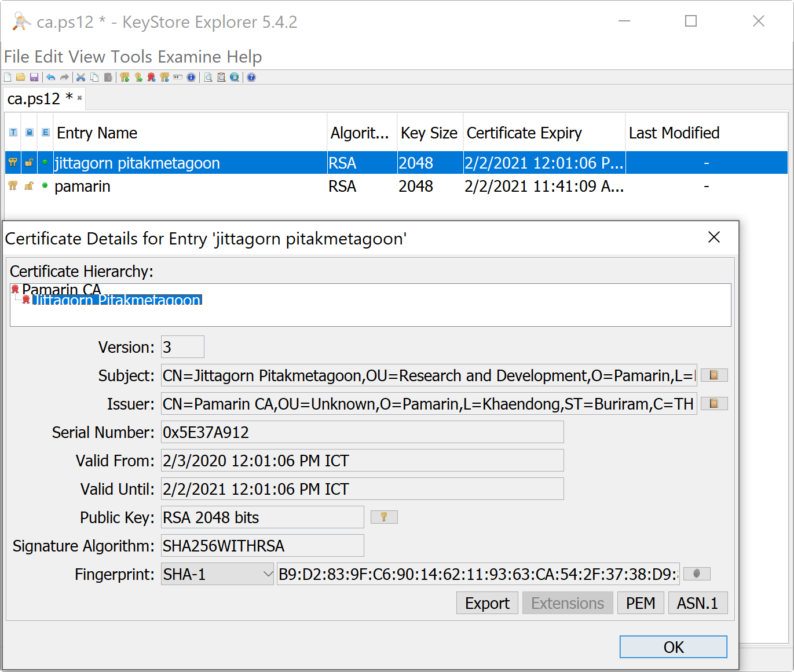Select Jittagorn Pitakmetagoon in certificate hierarchy

tap(117, 300)
